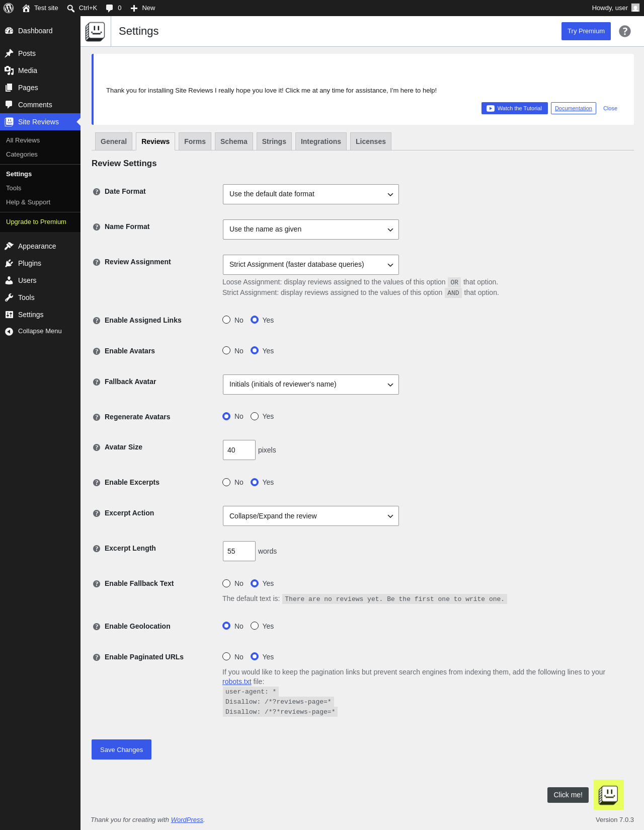Set Enable Geolocation to Yes
This screenshot has height=830, width=644.
[x=255, y=626]
